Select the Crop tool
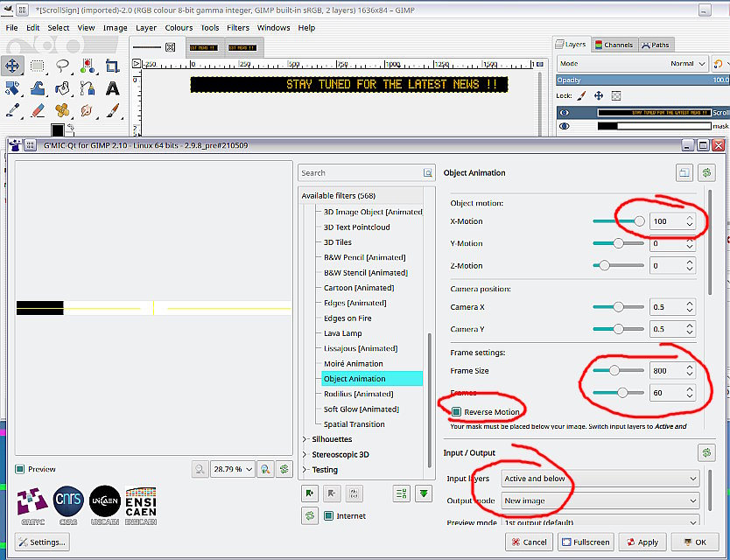Image resolution: width=730 pixels, height=560 pixels. pos(112,66)
